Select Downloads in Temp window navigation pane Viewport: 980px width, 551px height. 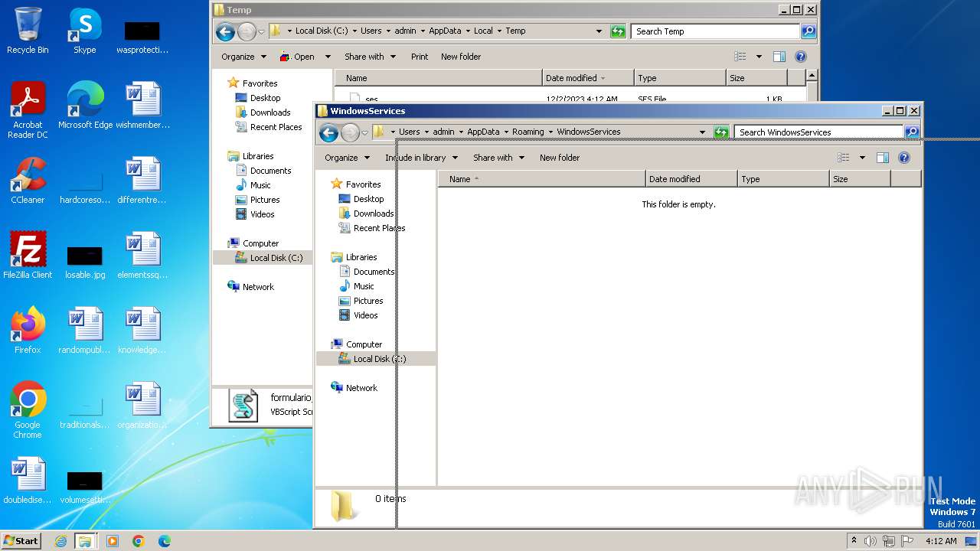(270, 112)
